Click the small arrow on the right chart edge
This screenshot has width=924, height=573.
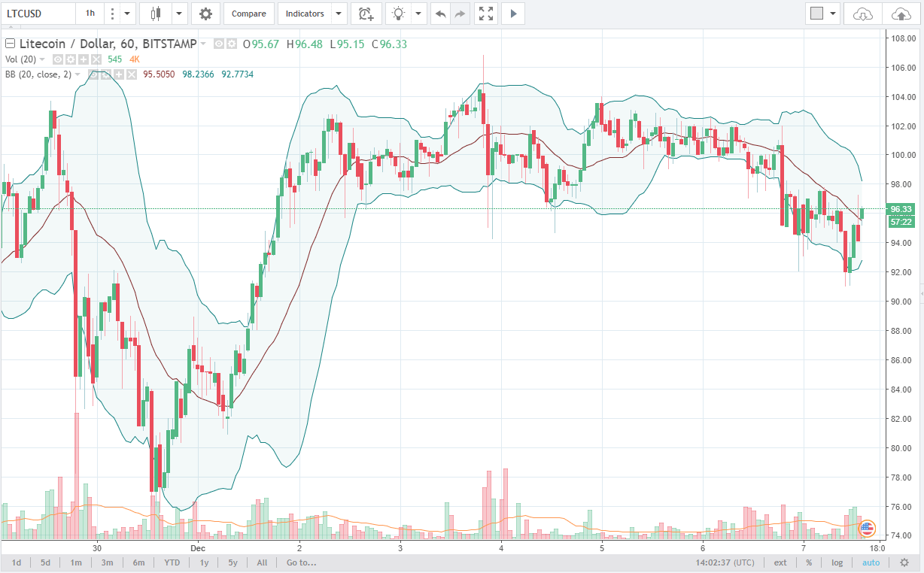click(921, 292)
